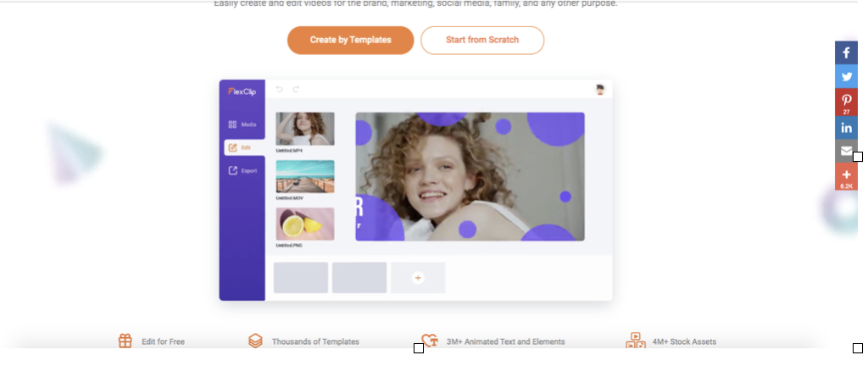Open more share options plus icon
Image resolution: width=868 pixels, height=366 pixels.
coord(846,176)
